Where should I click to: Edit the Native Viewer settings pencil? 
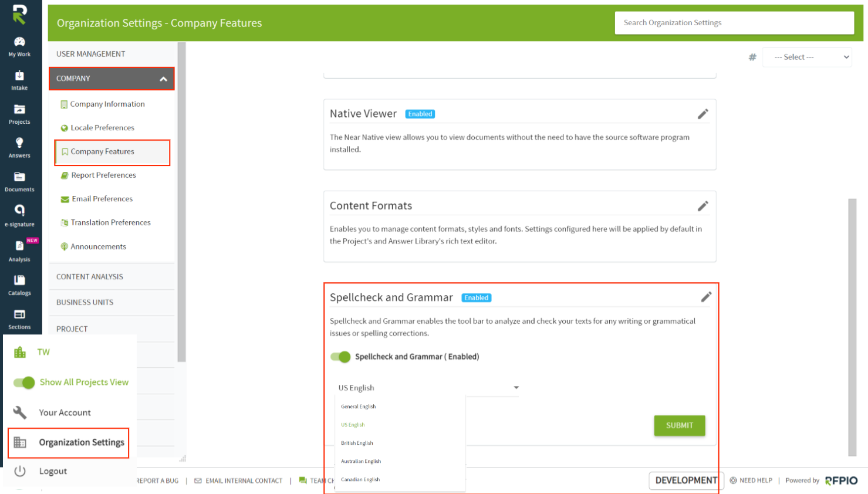click(702, 114)
